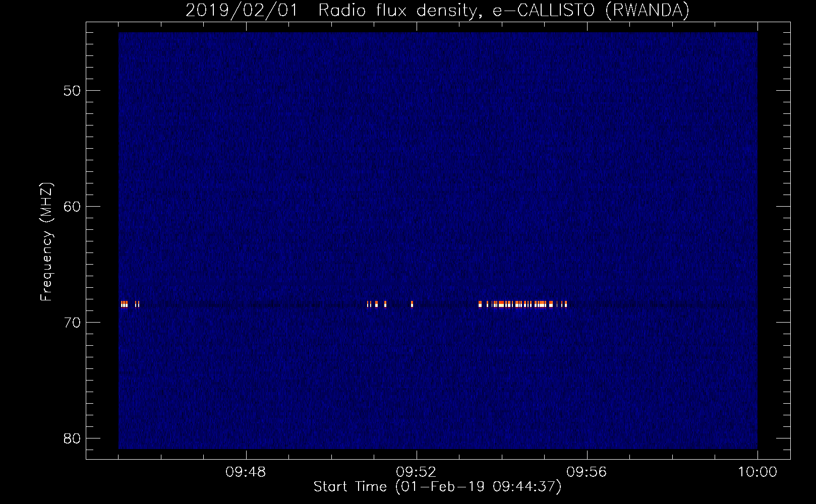Click the isolated burst marker near 09:52

pos(412,304)
